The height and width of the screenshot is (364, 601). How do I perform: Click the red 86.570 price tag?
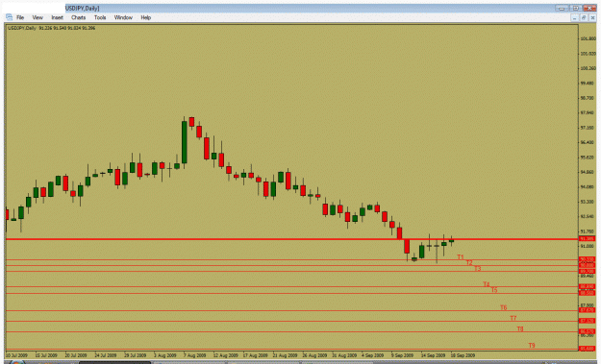587,331
